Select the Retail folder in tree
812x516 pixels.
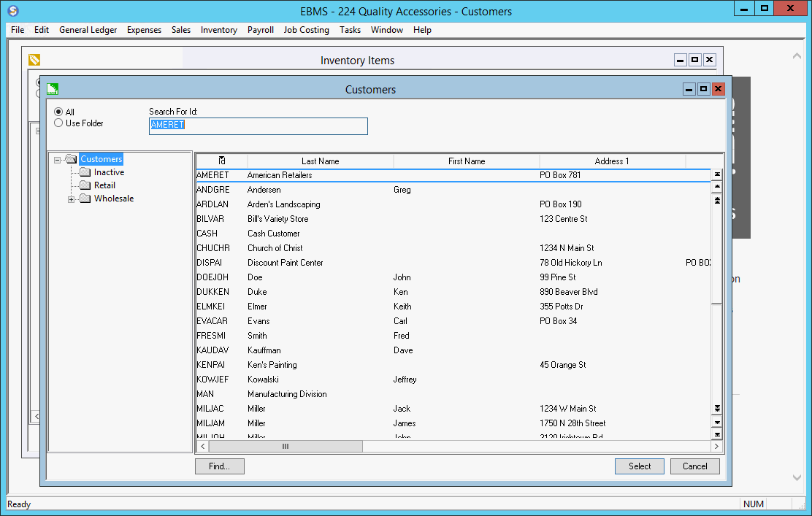tap(104, 185)
